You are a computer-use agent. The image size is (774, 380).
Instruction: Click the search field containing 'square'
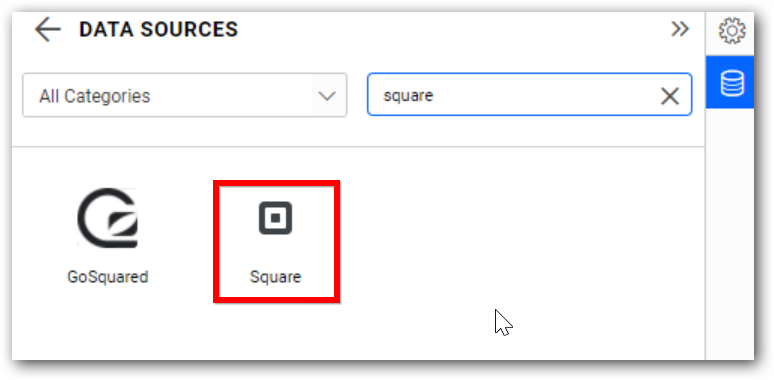pos(529,95)
